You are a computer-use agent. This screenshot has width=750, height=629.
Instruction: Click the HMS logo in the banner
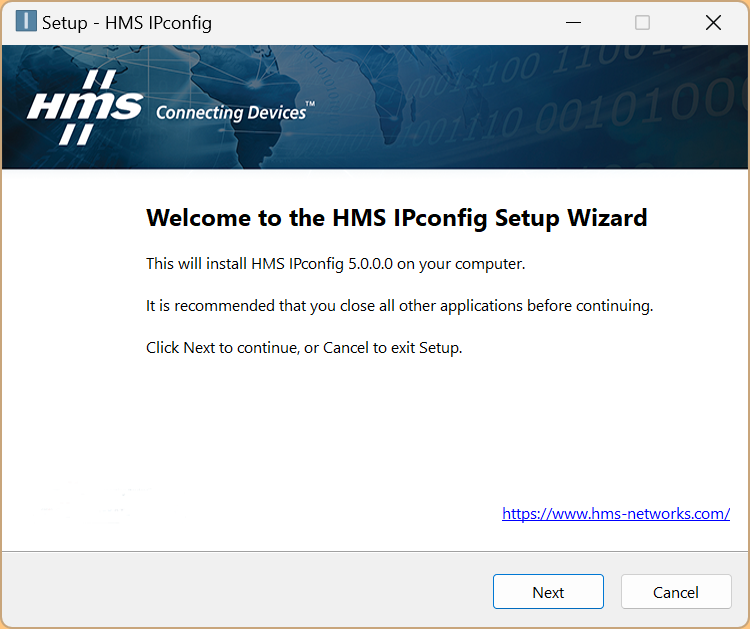tap(85, 107)
